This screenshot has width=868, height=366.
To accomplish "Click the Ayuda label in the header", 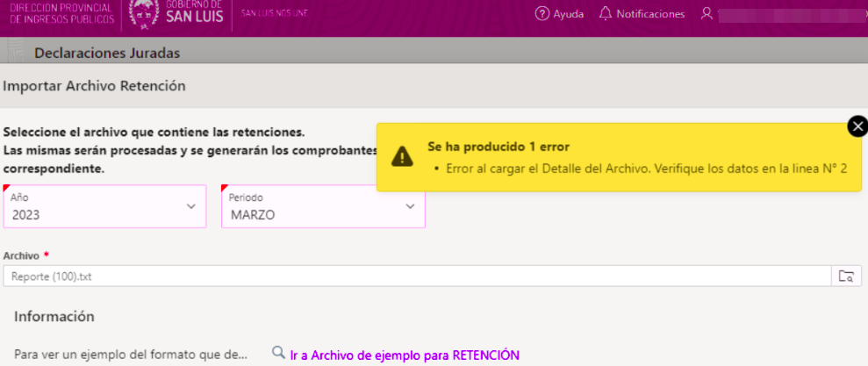I will coord(569,14).
